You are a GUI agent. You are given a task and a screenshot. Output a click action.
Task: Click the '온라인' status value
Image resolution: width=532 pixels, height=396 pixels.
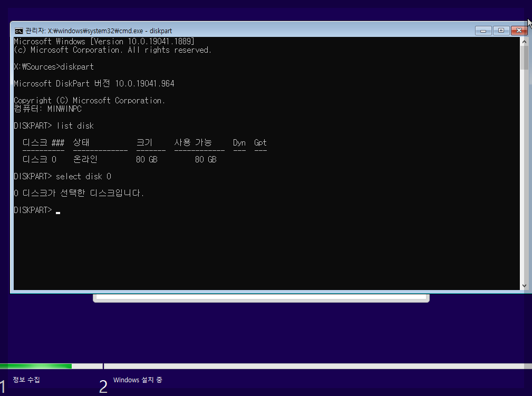point(85,159)
